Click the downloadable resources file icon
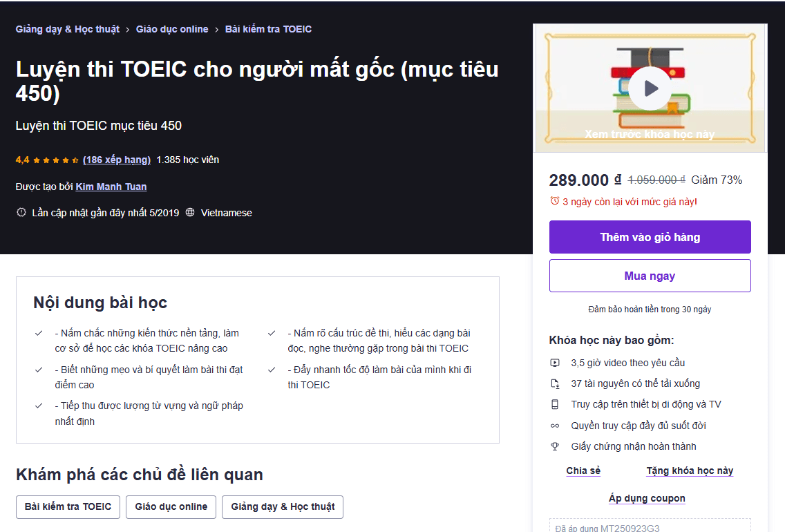The height and width of the screenshot is (532, 785). click(555, 384)
